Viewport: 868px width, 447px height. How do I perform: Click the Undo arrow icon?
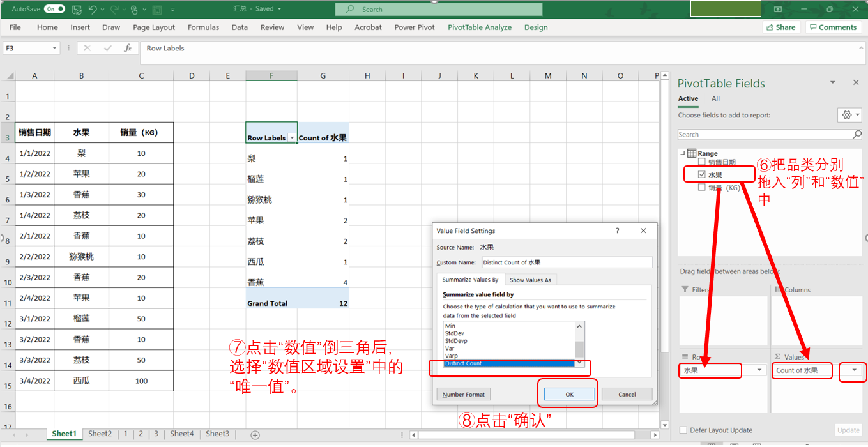(93, 10)
